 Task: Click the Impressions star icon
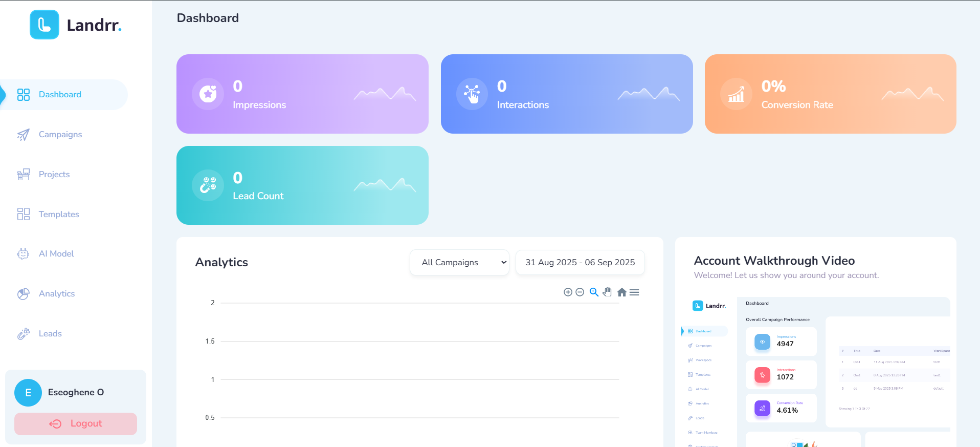208,94
